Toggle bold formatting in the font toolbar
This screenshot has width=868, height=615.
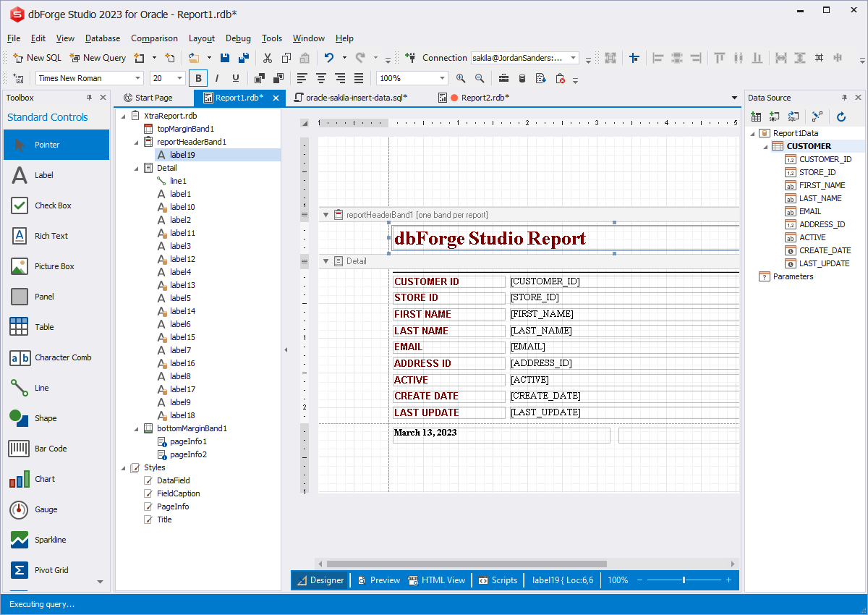tap(197, 77)
